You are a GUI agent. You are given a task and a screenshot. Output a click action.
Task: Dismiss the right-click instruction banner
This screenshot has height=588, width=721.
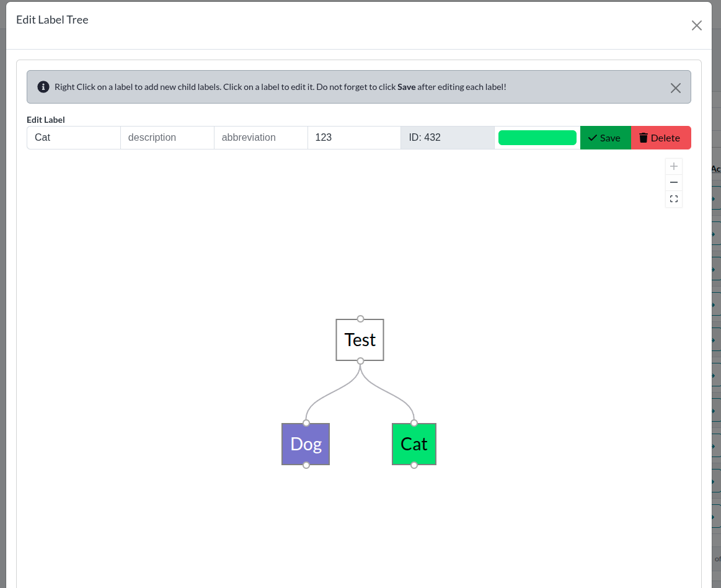pos(676,88)
